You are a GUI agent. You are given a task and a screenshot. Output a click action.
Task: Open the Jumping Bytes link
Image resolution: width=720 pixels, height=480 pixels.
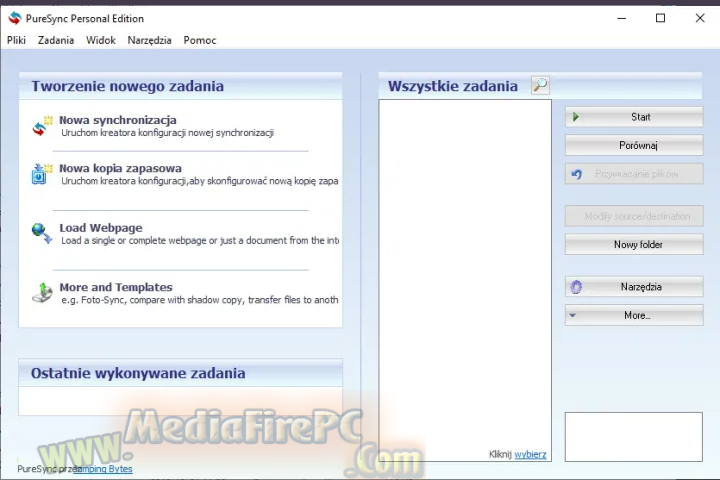105,469
